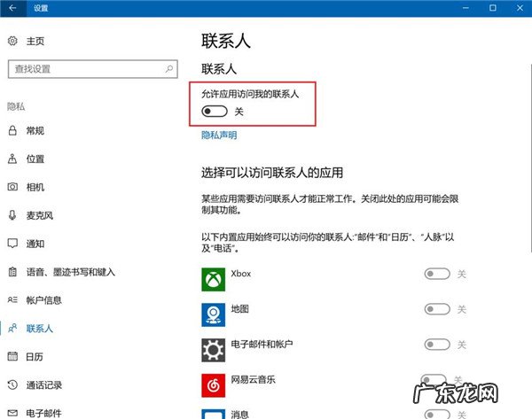This screenshot has width=532, height=419.
Task: Open 常规 privacy section
Action: [35, 130]
